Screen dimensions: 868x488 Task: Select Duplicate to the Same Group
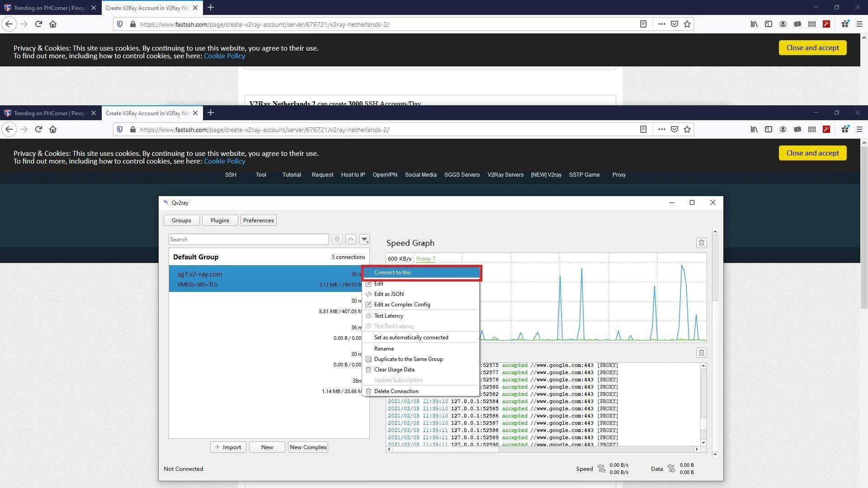pos(421,359)
